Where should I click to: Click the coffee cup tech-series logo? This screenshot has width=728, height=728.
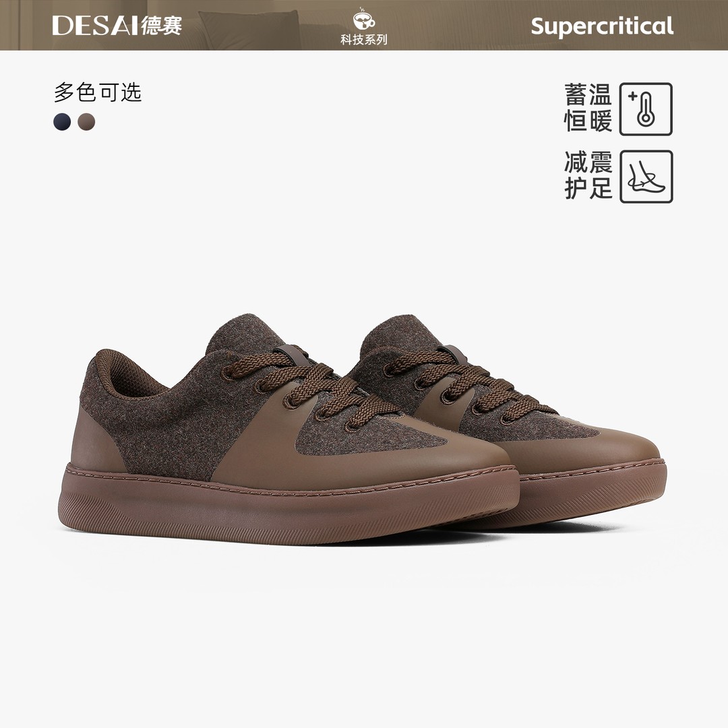click(x=363, y=20)
